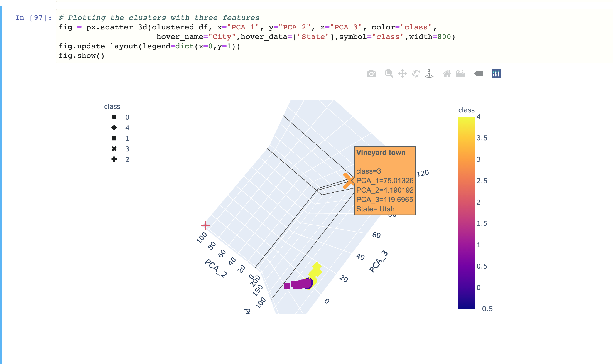This screenshot has width=613, height=364.
Task: Click 'PCA_1=75.01326' in the tooltip
Action: click(x=385, y=181)
